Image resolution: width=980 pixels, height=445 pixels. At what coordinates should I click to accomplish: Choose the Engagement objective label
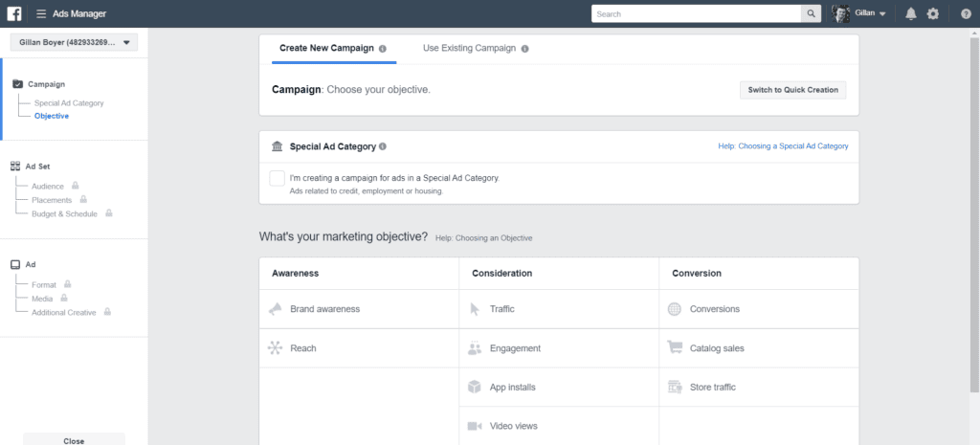pos(515,348)
